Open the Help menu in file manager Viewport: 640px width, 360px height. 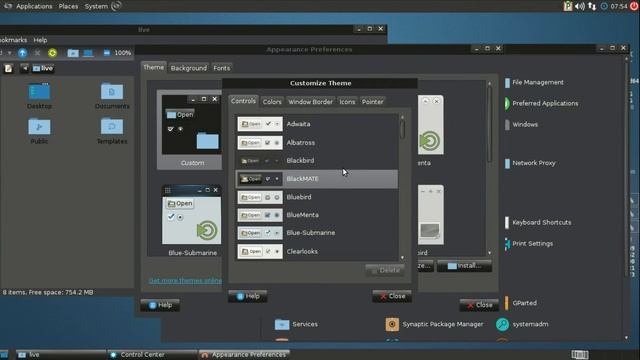(x=40, y=40)
